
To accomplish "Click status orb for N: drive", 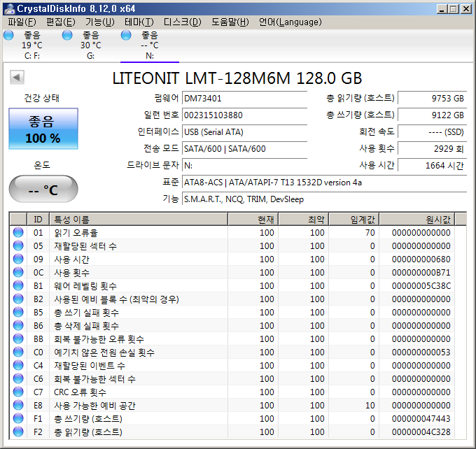I will click(x=126, y=36).
